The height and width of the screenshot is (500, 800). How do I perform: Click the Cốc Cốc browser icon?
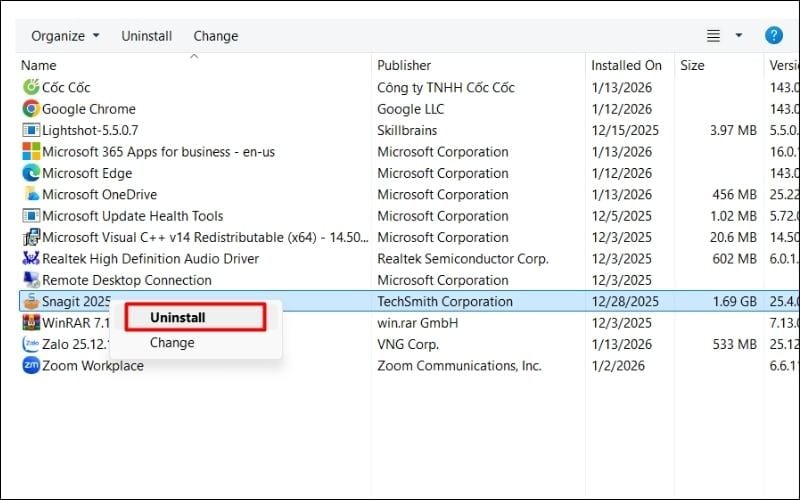[31, 87]
